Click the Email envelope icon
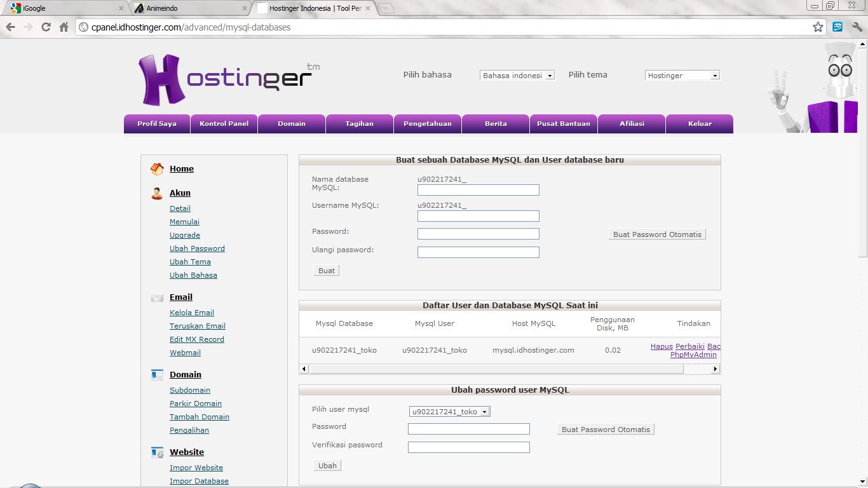Viewport: 868px width, 488px height. point(157,297)
